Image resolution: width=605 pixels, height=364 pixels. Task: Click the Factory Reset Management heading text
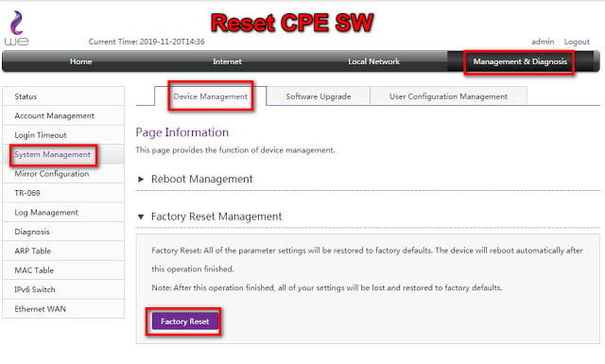pos(216,217)
